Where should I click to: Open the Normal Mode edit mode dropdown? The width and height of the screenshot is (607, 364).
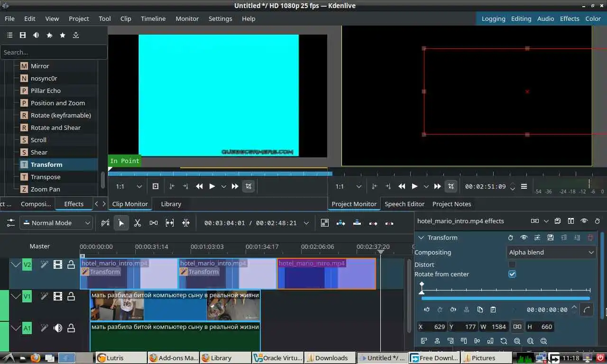point(56,223)
